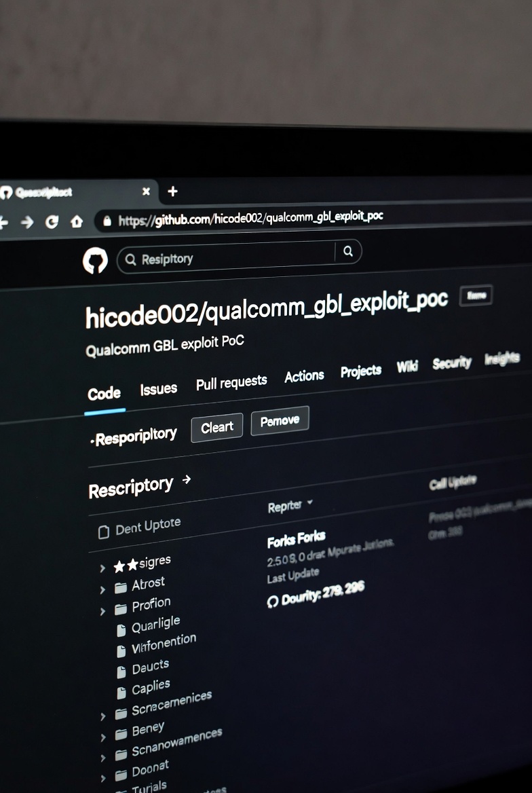Go to browser home icon
The image size is (532, 793).
tap(77, 221)
